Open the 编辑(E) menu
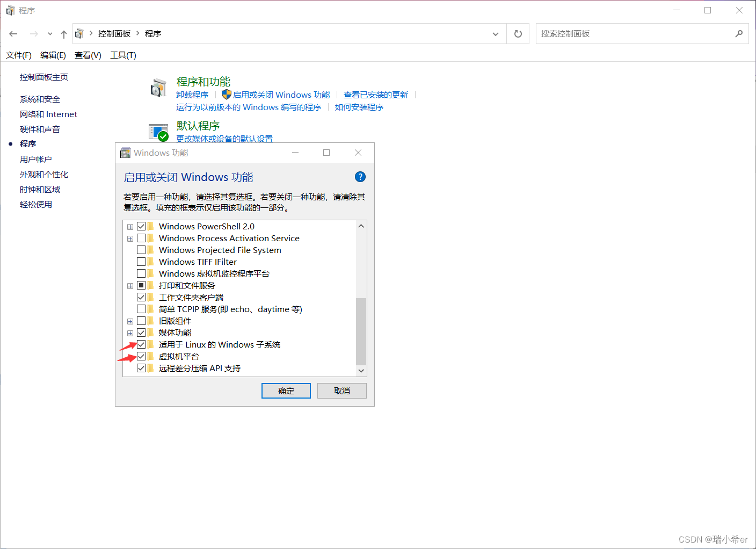Screen dimensions: 756x549 coord(53,55)
